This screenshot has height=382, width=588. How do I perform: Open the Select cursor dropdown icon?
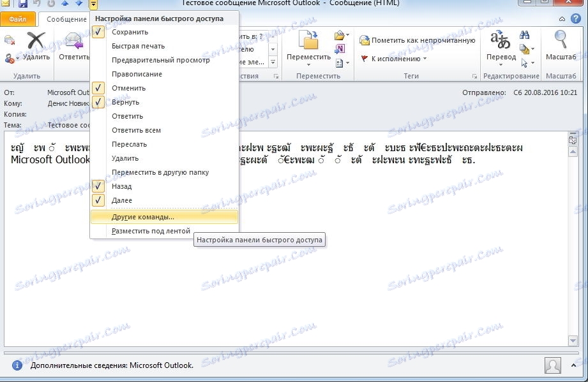(x=527, y=62)
